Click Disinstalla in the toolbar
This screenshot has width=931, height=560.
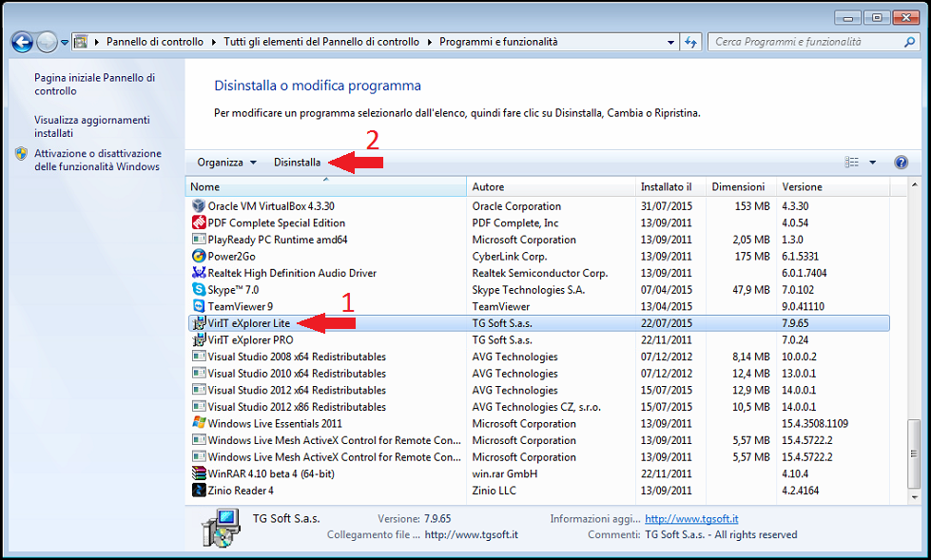click(x=297, y=163)
